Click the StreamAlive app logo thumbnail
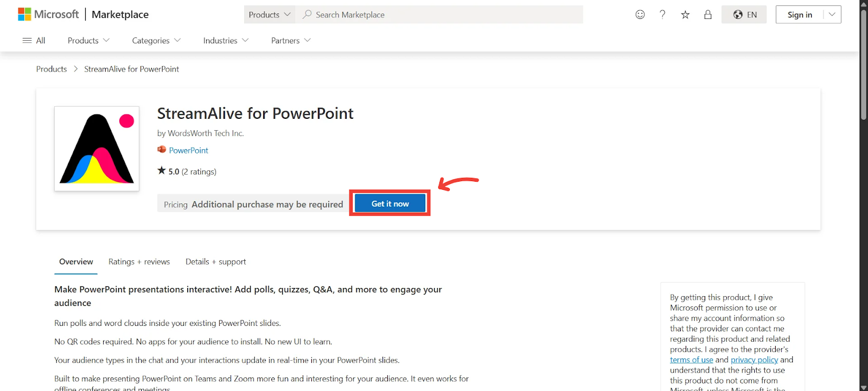The height and width of the screenshot is (391, 868). coord(97,149)
